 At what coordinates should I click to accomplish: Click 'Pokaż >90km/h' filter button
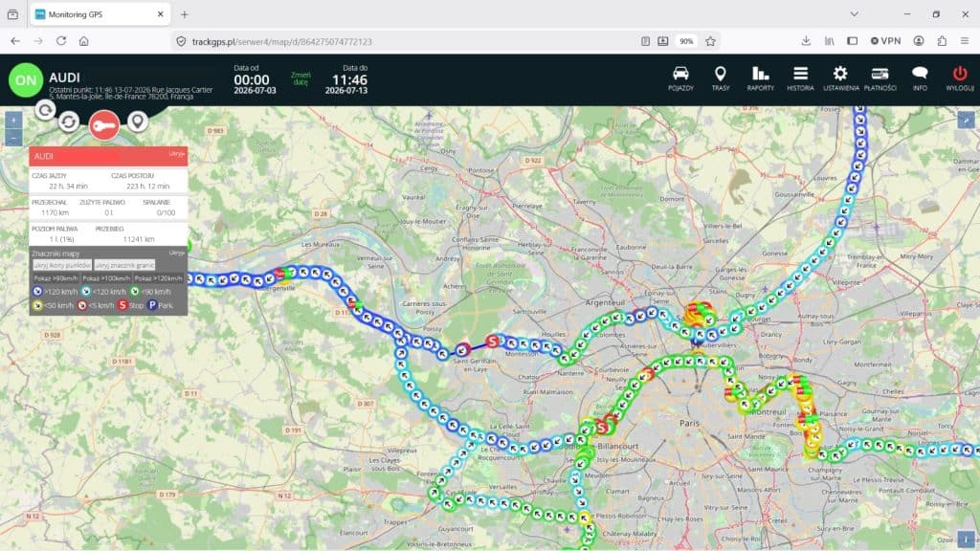click(56, 278)
